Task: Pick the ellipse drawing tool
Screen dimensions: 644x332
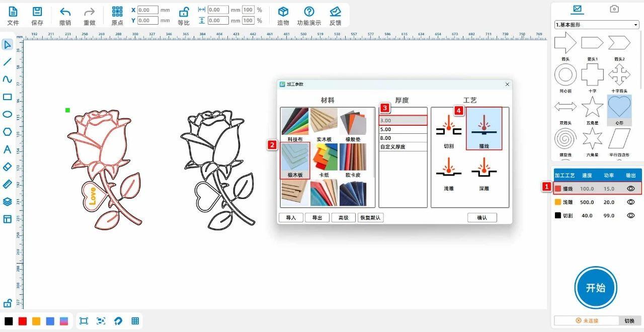Action: (x=8, y=114)
